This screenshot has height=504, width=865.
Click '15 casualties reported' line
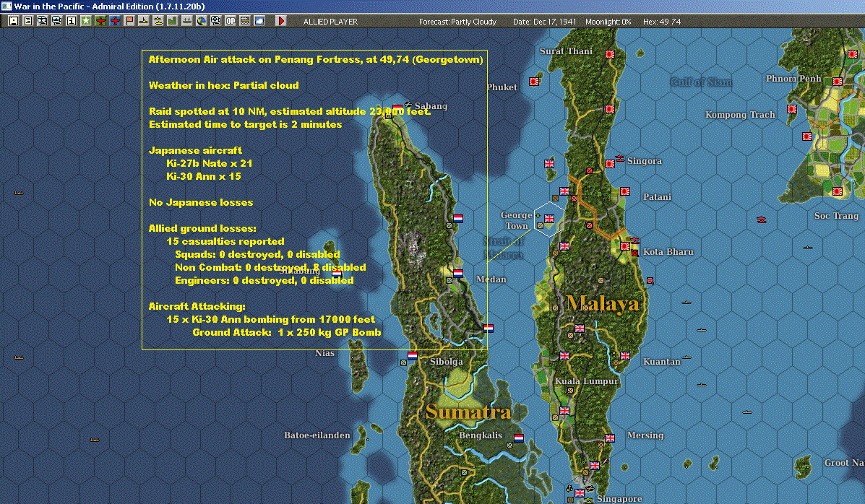pos(225,241)
